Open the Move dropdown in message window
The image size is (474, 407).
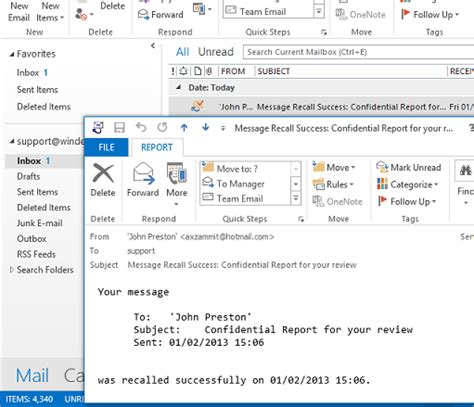(334, 167)
